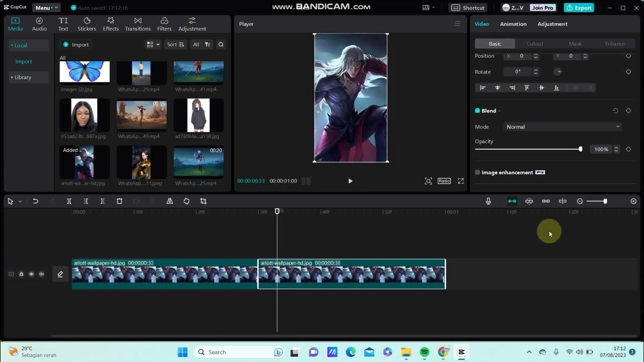
Task: Align the clip to the top edge
Action: 527,87
